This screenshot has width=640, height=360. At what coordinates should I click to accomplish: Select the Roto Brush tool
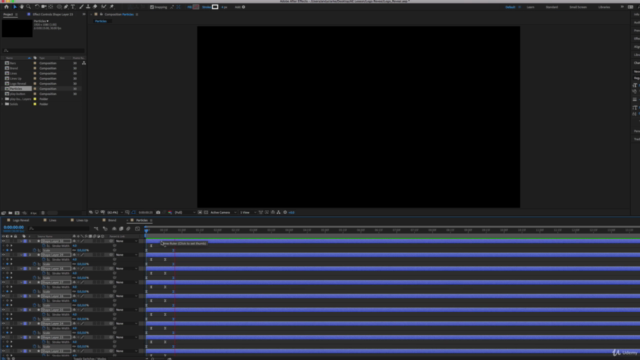(x=104, y=7)
